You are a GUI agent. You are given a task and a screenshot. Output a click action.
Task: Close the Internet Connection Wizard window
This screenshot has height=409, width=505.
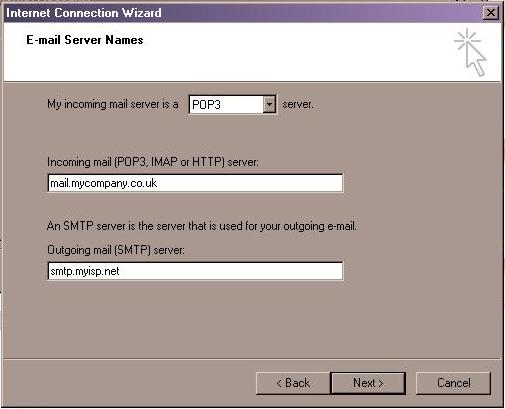[x=491, y=13]
